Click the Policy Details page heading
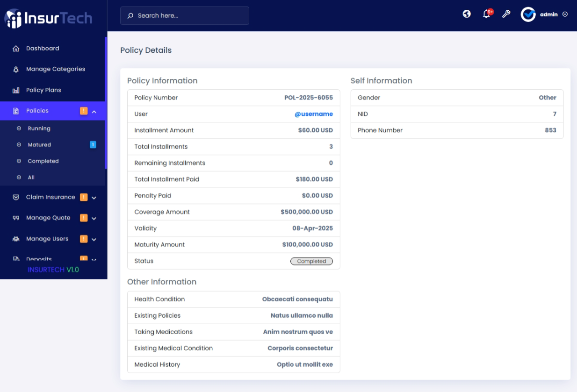 pos(146,50)
